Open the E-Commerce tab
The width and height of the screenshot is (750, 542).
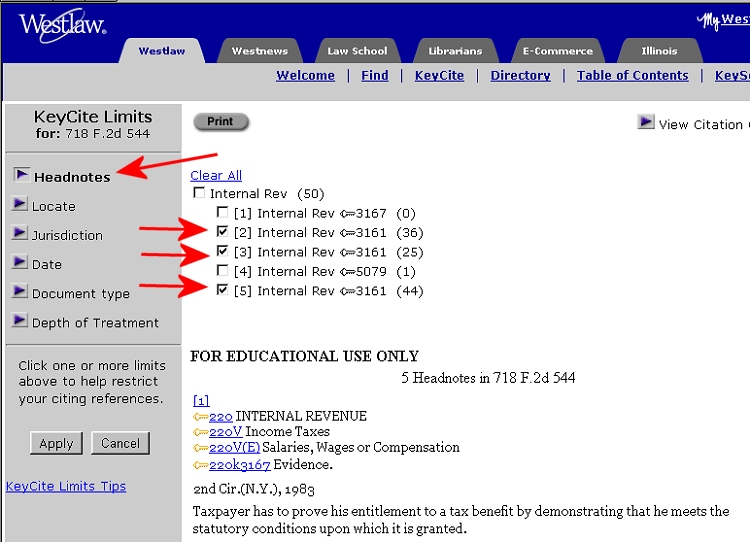(x=558, y=51)
